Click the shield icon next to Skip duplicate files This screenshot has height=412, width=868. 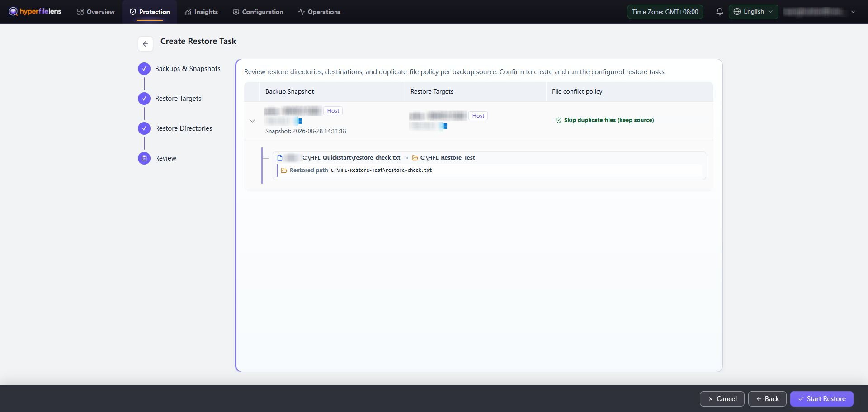click(559, 120)
